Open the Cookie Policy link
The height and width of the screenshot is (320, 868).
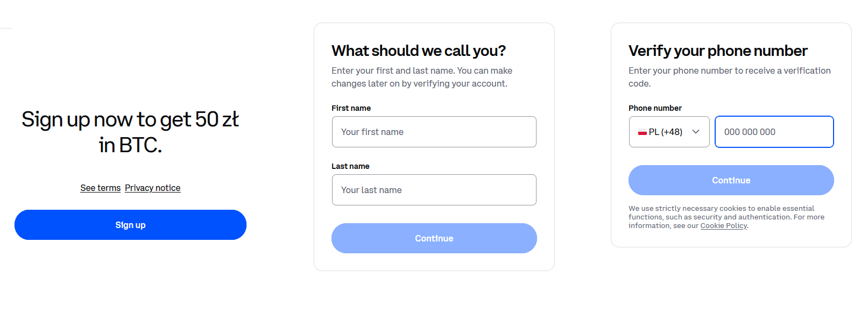[x=723, y=226]
